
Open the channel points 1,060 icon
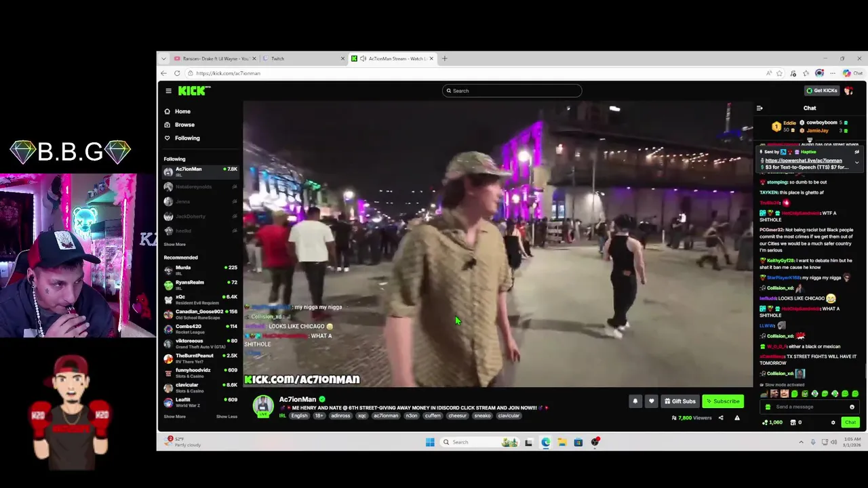772,422
